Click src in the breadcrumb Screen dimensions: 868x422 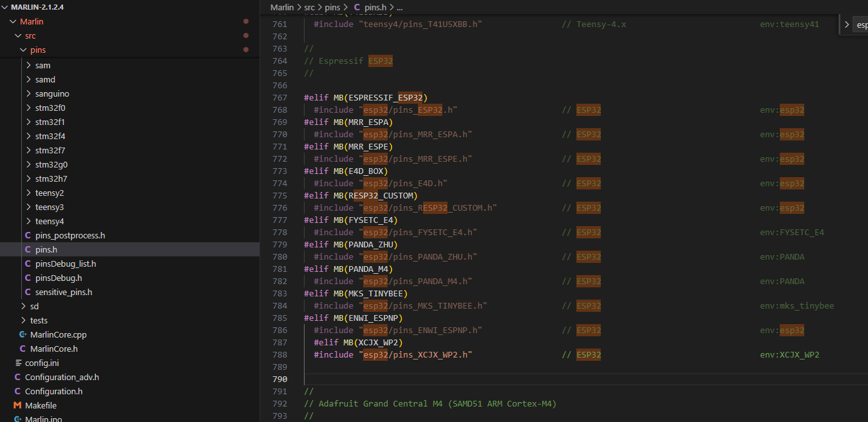(x=310, y=7)
